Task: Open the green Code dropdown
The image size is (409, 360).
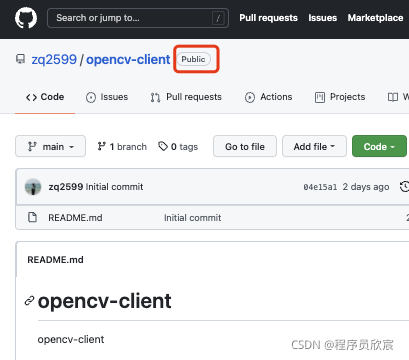Action: 379,146
